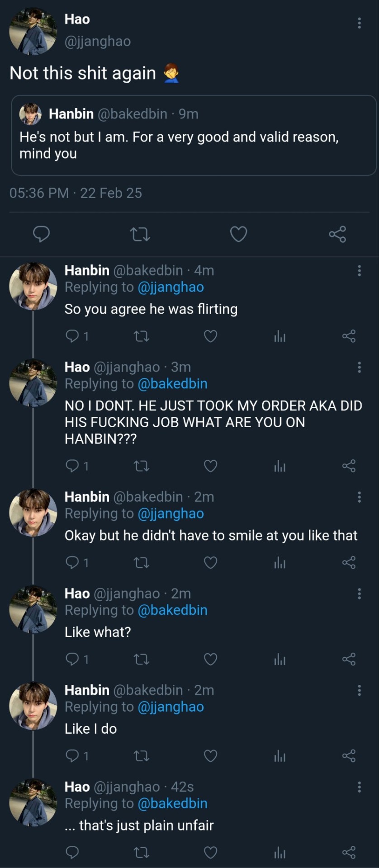Open more options on Hao's main tweet
Viewport: 379px width, 868px height.
(360, 23)
